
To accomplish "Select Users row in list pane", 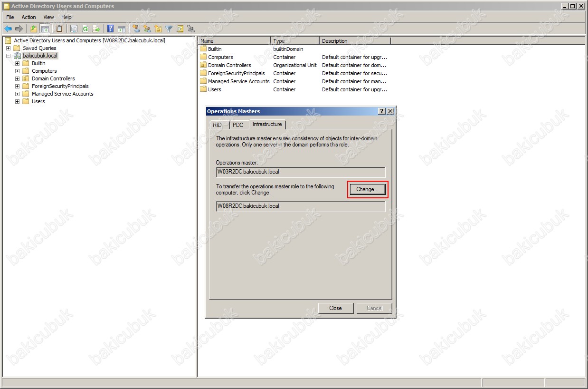I will (294, 89).
